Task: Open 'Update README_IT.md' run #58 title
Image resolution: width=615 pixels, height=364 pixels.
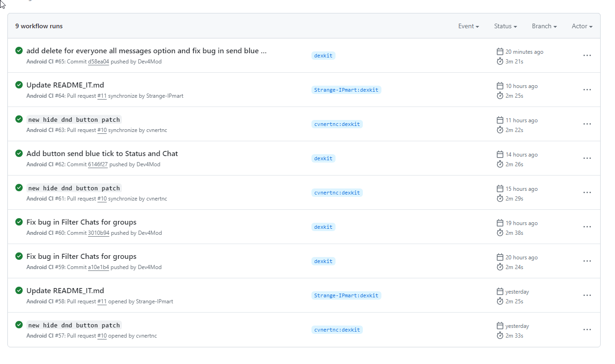Action: point(65,291)
